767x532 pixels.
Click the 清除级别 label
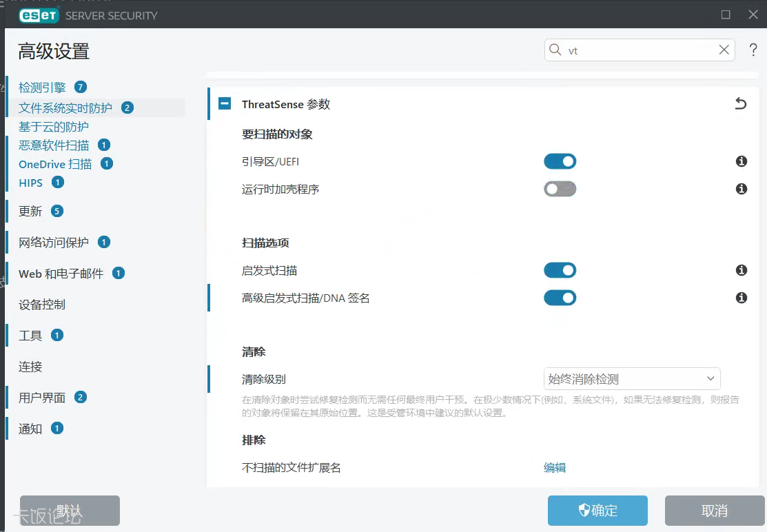coord(264,379)
